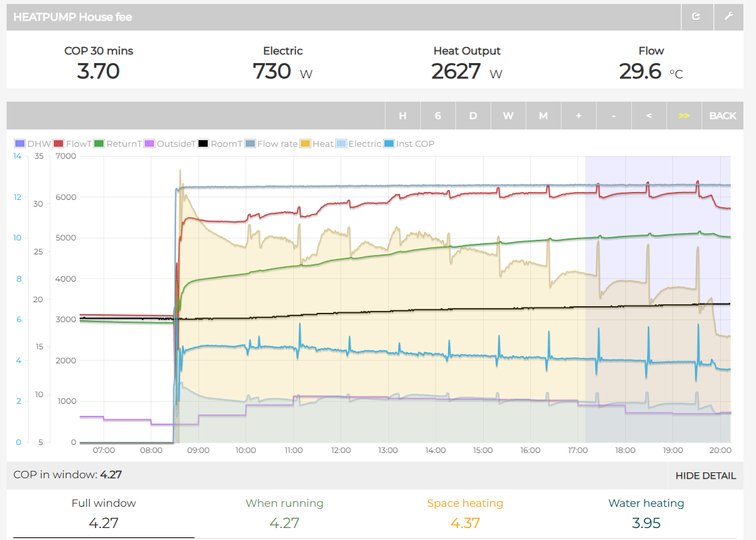This screenshot has height=540, width=756.
Task: Zoom out with the minus button
Action: coord(613,116)
